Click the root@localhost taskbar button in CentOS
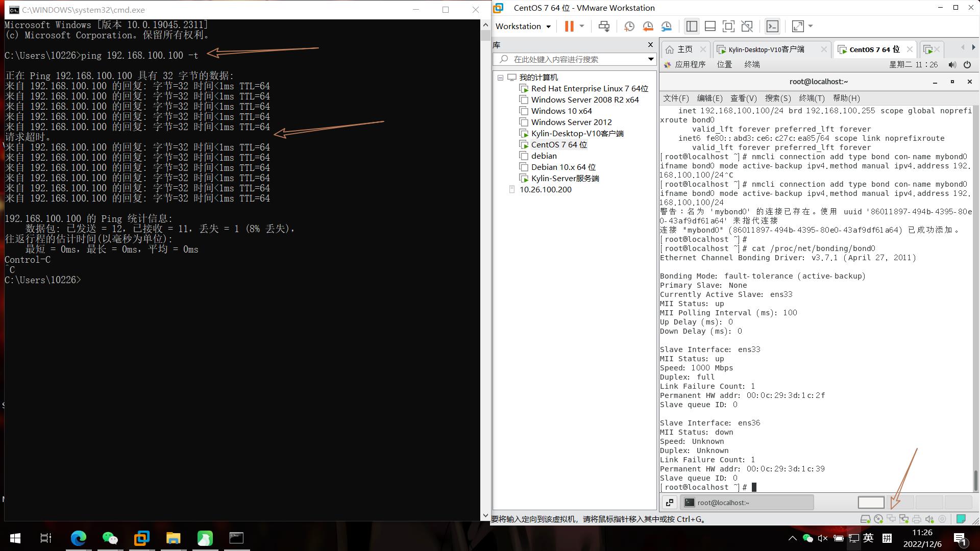 tap(747, 503)
